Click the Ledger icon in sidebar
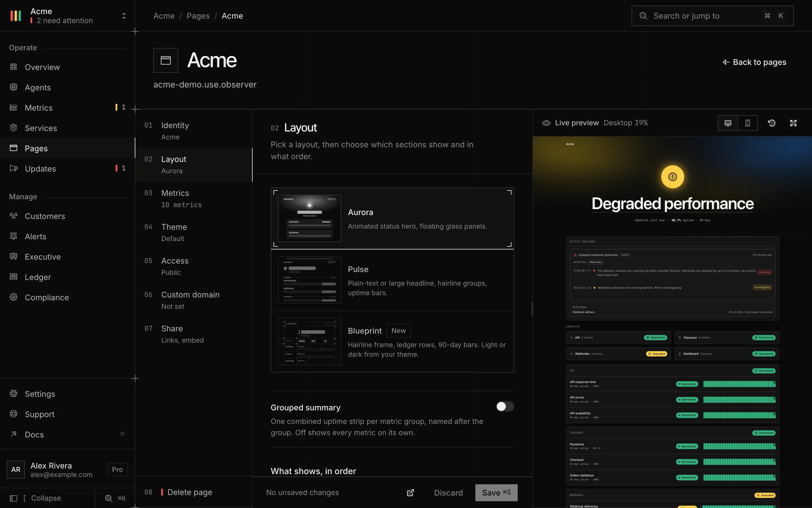The height and width of the screenshot is (508, 812). pos(14,277)
